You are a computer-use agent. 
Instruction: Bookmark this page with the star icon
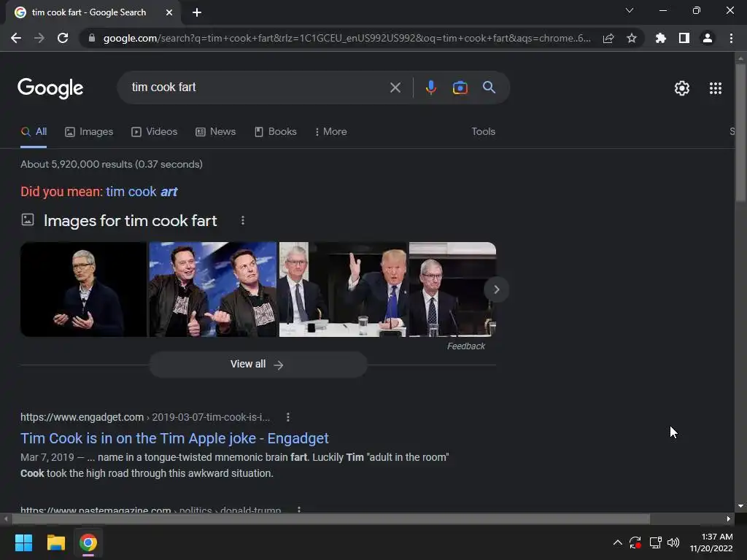[x=632, y=38]
